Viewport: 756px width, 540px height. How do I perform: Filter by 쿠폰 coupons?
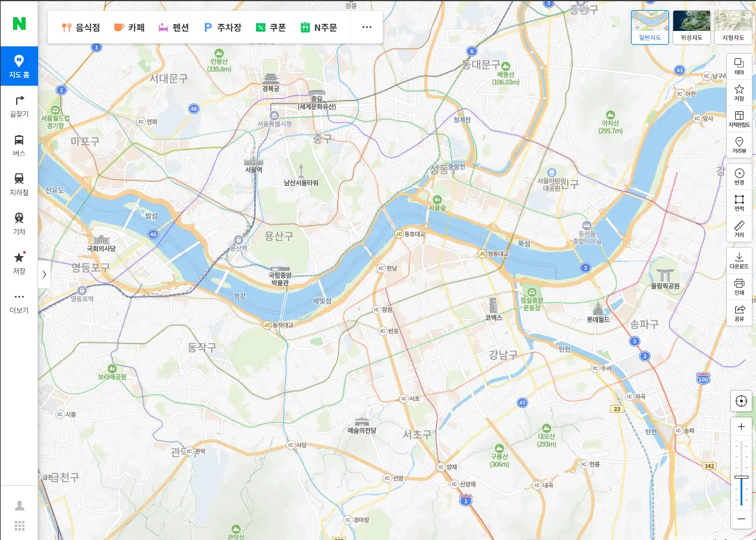click(x=271, y=27)
